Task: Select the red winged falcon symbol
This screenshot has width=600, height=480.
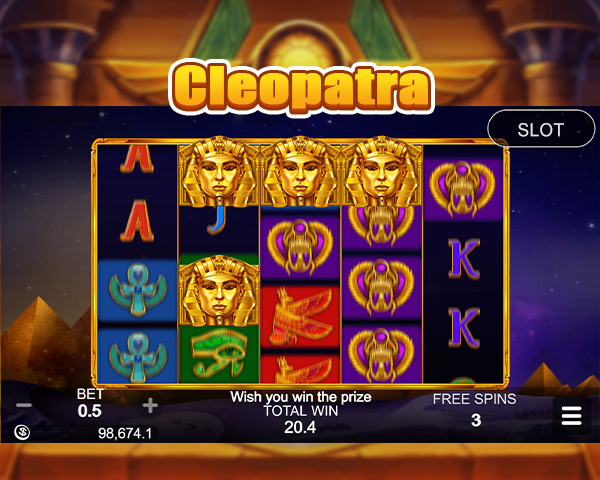Action: [300, 316]
